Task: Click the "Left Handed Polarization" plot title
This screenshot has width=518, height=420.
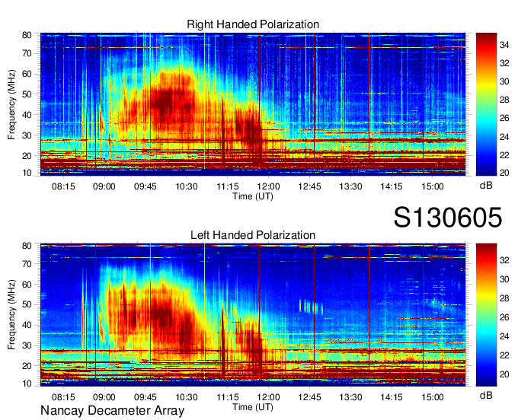Action: (x=253, y=235)
